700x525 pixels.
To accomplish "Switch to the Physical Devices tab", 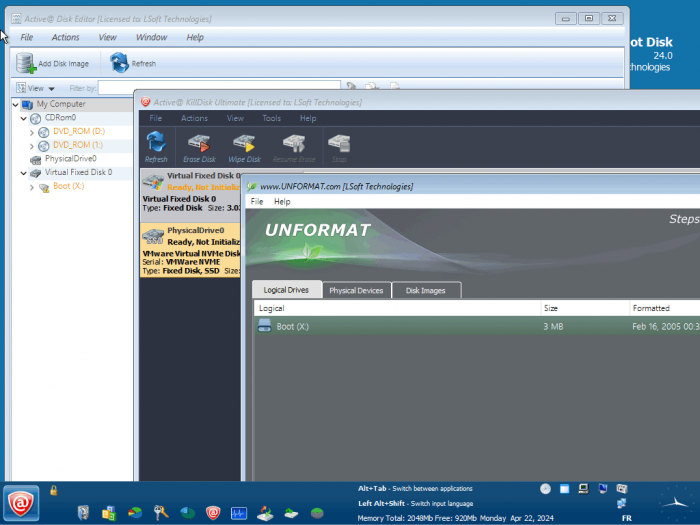I will pos(355,290).
